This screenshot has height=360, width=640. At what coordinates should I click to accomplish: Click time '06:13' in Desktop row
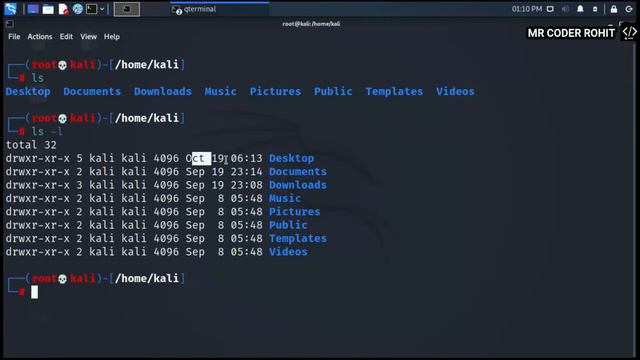click(247, 158)
